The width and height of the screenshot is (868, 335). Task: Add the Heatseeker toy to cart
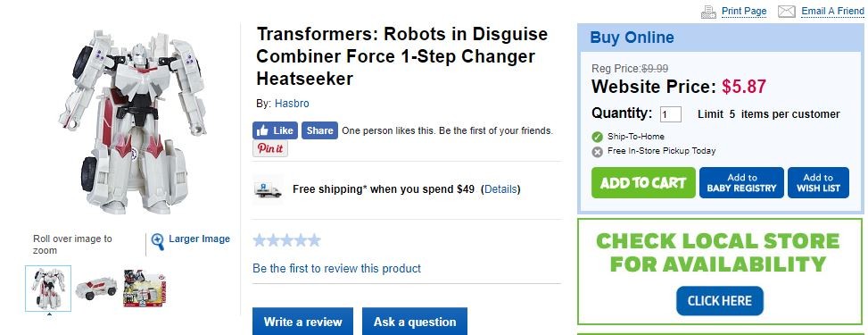click(643, 182)
